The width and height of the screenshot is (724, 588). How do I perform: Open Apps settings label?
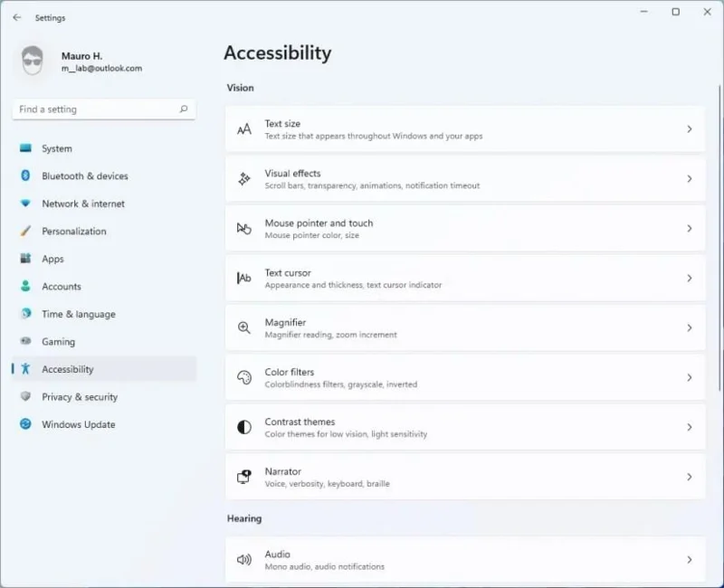pos(52,259)
